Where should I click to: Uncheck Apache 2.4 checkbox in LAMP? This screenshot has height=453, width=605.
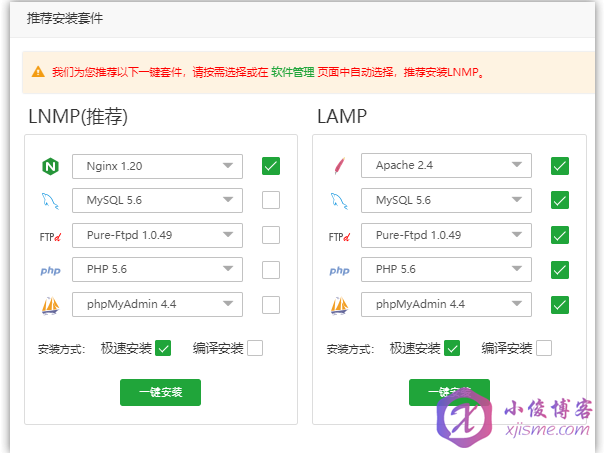560,166
